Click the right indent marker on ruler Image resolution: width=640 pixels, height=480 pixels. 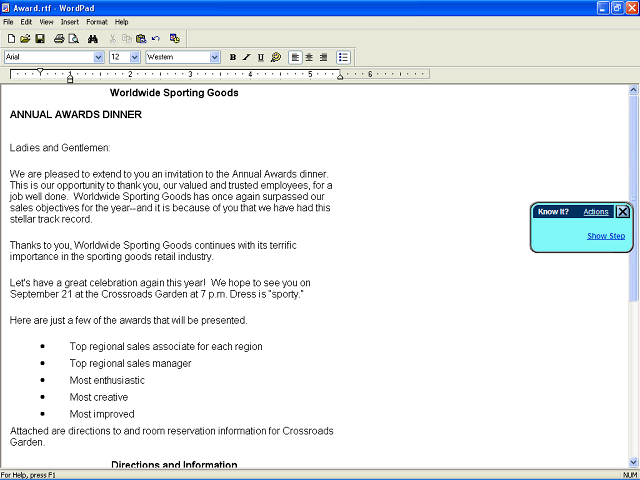(x=340, y=76)
